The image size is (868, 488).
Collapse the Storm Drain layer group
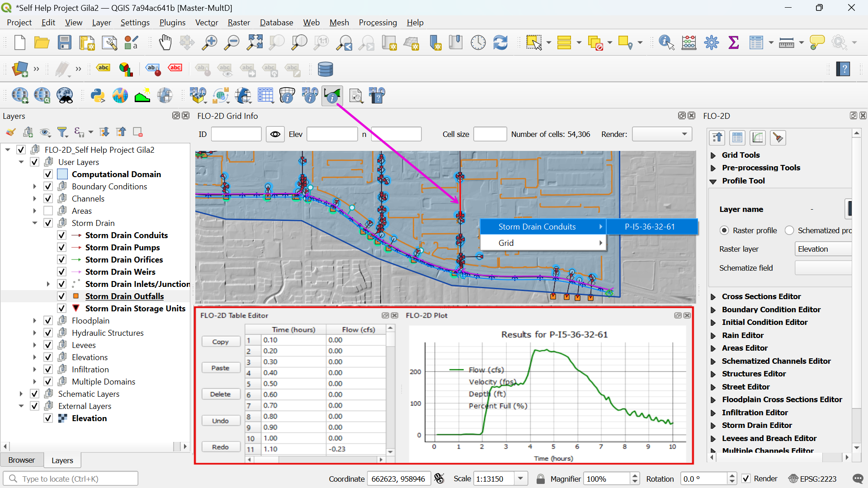(35, 223)
